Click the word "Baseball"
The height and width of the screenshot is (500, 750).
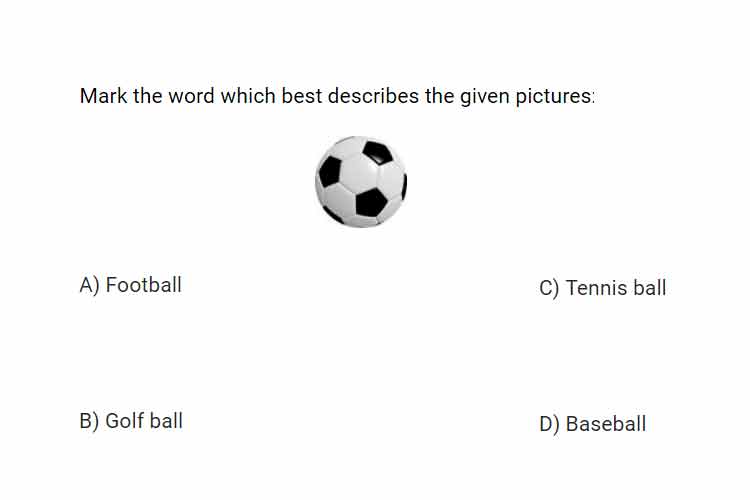[x=606, y=423]
